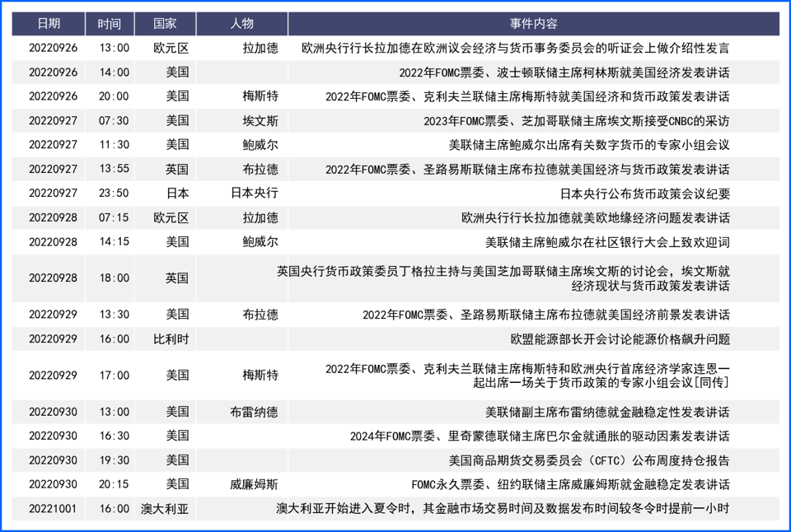
Task: Click 鲍威尔 in the 14:15 row
Action: pyautogui.click(x=260, y=242)
